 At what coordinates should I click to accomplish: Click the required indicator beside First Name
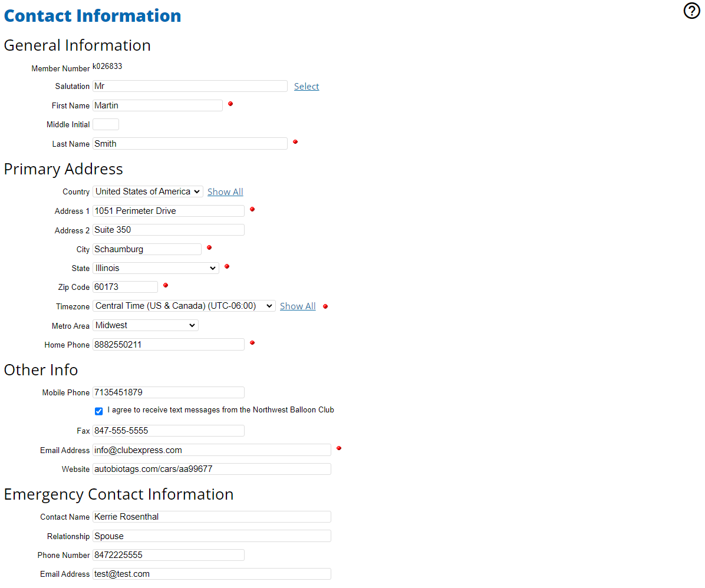click(230, 104)
